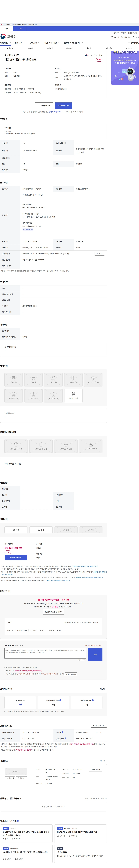Image resolution: width=139 pixels, height=868 pixels.
Task: Click the 열람차단 button
Action: click(x=21, y=778)
